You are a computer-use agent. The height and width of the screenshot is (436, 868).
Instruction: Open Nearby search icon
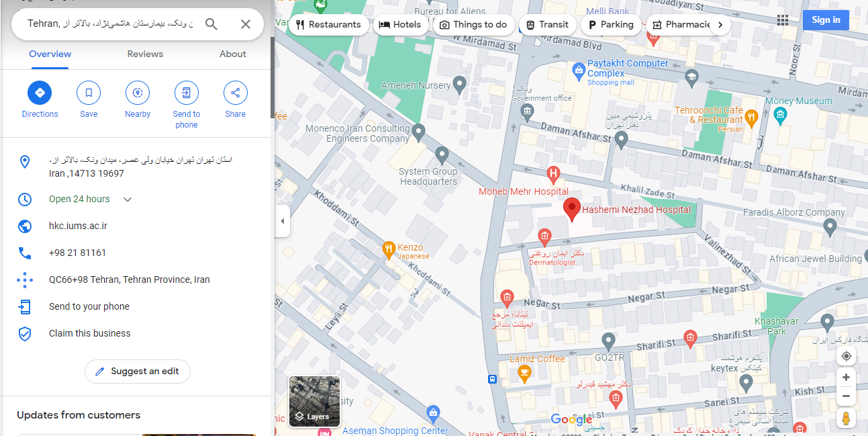(x=138, y=93)
